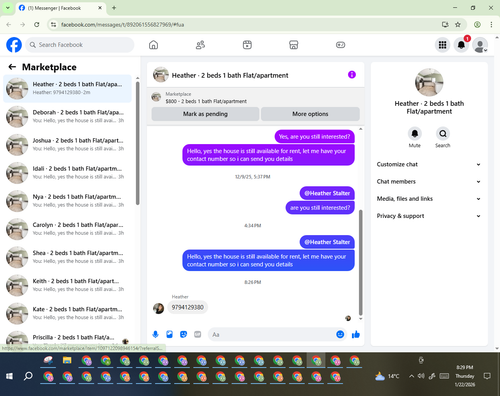Search in conversation magnifier icon
Image resolution: width=500 pixels, height=396 pixels.
click(443, 134)
